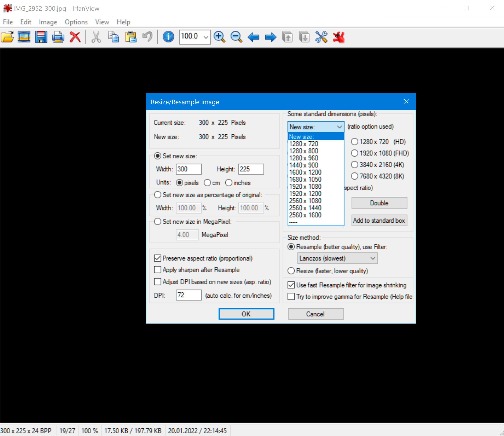Toggle Adjust DPI based on new sizes checkbox
This screenshot has height=436, width=504.
click(x=157, y=282)
